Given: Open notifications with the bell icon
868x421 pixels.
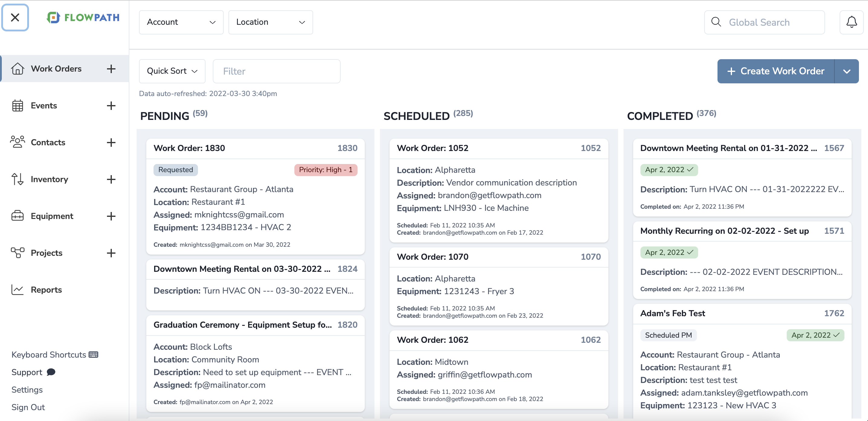Looking at the screenshot, I should point(851,21).
